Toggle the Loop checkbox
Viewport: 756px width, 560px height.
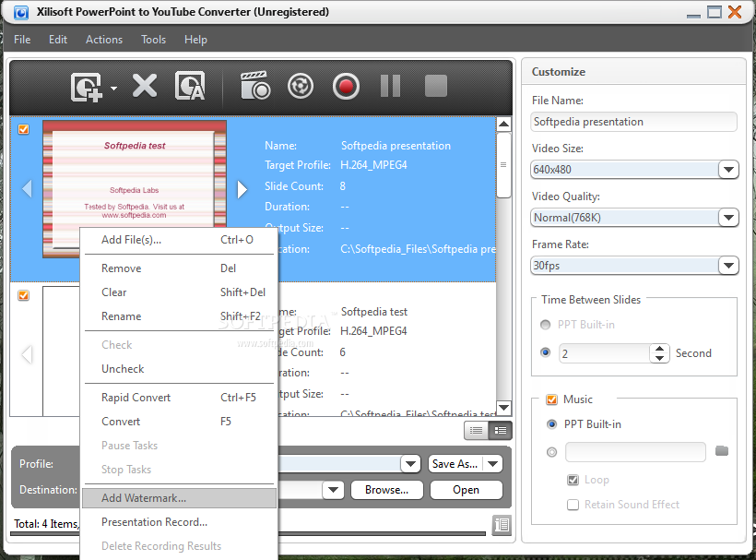(573, 480)
